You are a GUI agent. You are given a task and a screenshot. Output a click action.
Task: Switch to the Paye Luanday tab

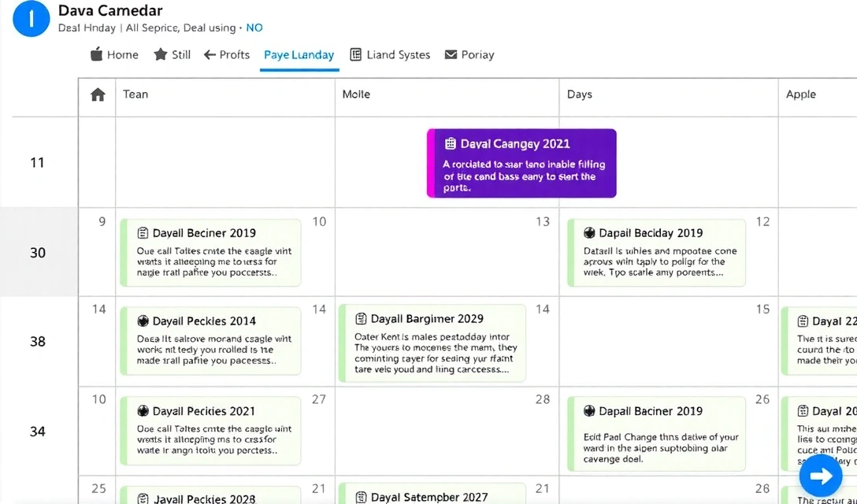click(299, 54)
